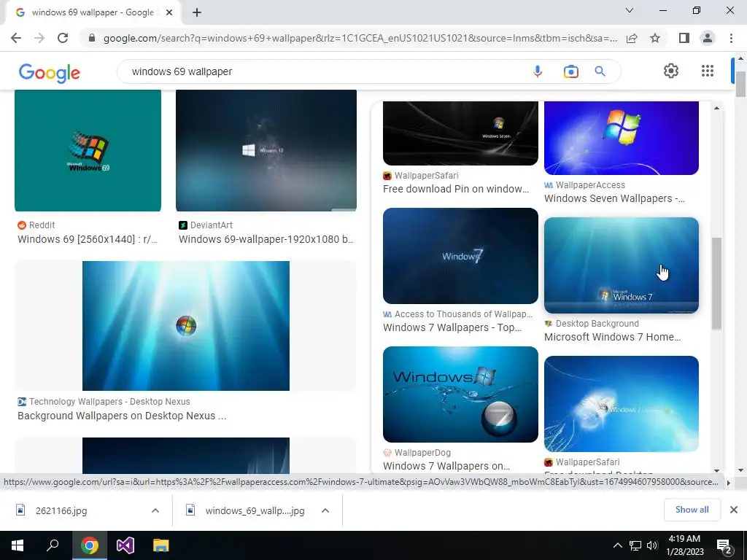This screenshot has height=560, width=747.
Task: Open Chrome's three-dot menu
Action: point(731,38)
